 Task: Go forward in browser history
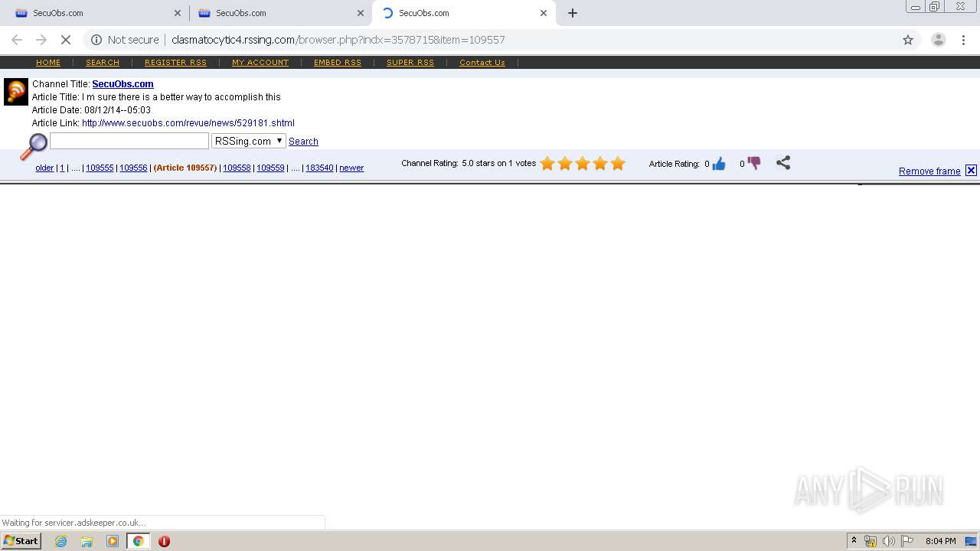41,40
